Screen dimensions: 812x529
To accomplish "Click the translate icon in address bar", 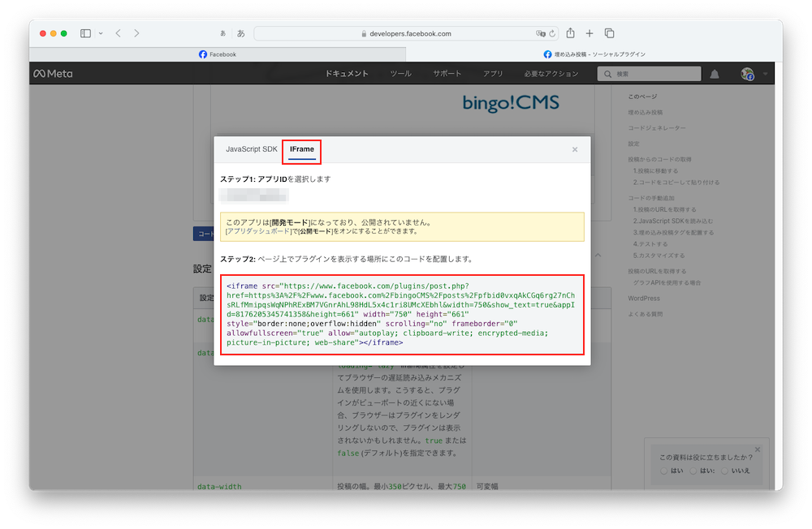I will pos(541,33).
